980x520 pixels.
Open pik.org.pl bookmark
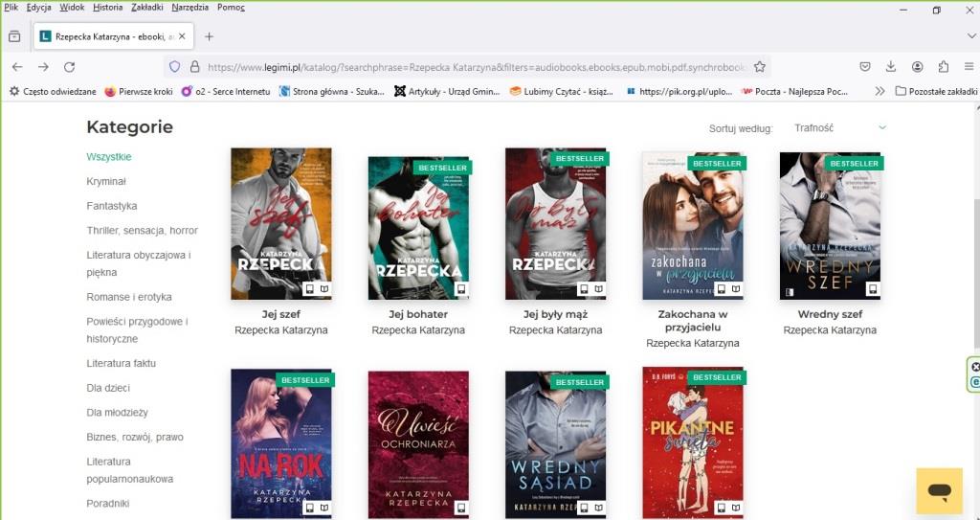tap(679, 91)
